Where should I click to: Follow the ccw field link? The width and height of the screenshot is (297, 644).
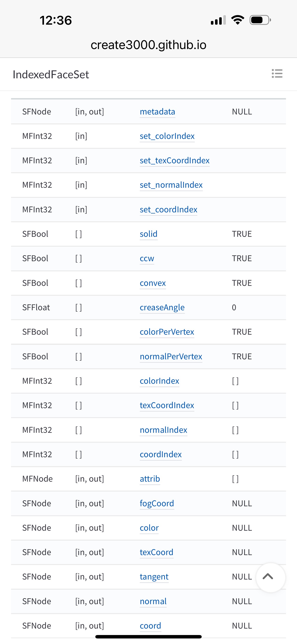[147, 258]
